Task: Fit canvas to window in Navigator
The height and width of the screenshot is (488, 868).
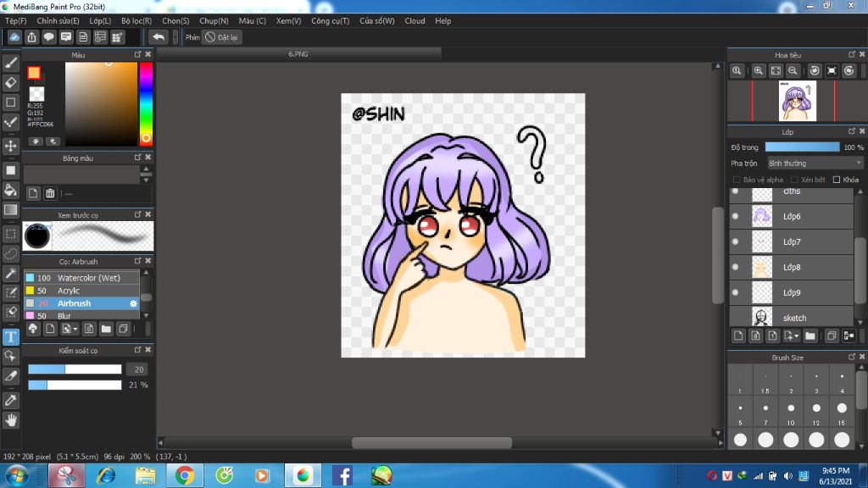Action: tap(776, 71)
